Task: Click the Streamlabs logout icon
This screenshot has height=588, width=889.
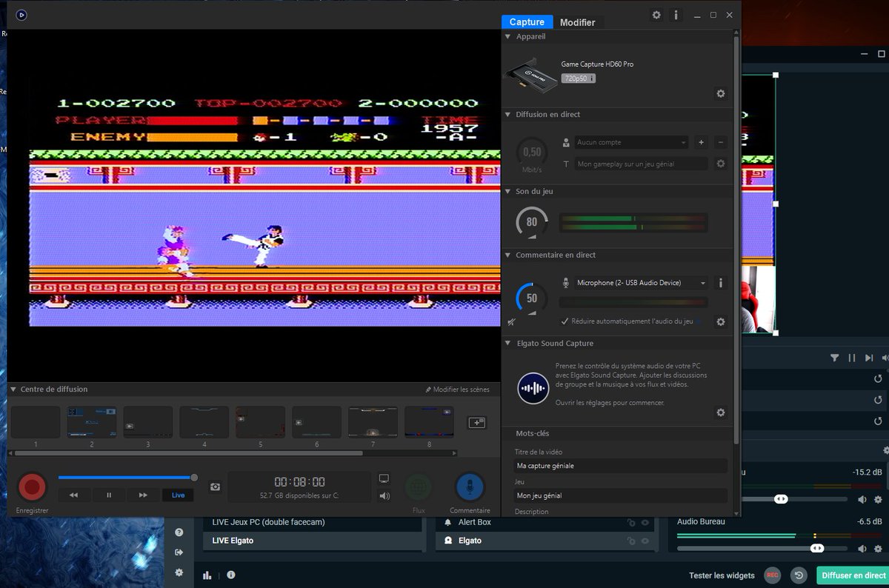Action: [x=179, y=552]
